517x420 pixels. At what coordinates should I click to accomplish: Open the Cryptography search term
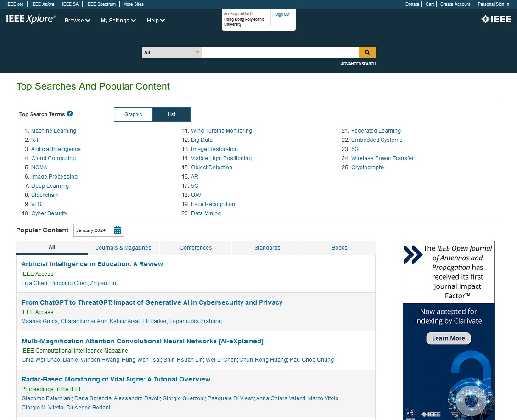pyautogui.click(x=368, y=168)
